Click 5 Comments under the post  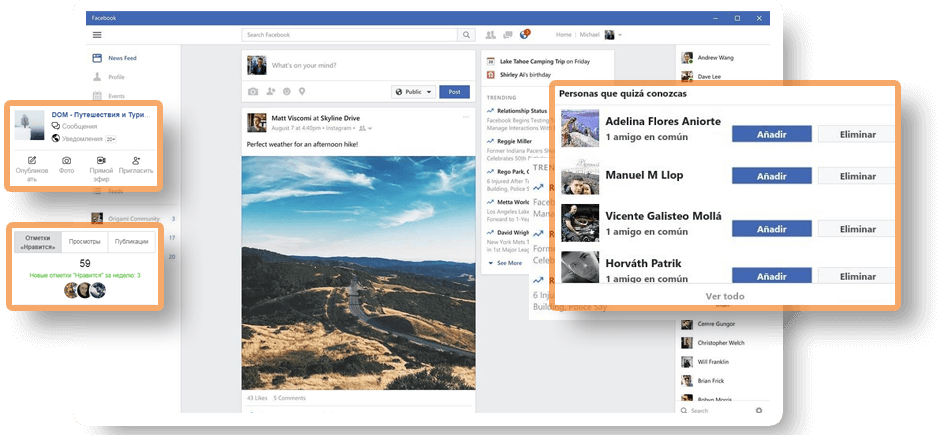289,398
